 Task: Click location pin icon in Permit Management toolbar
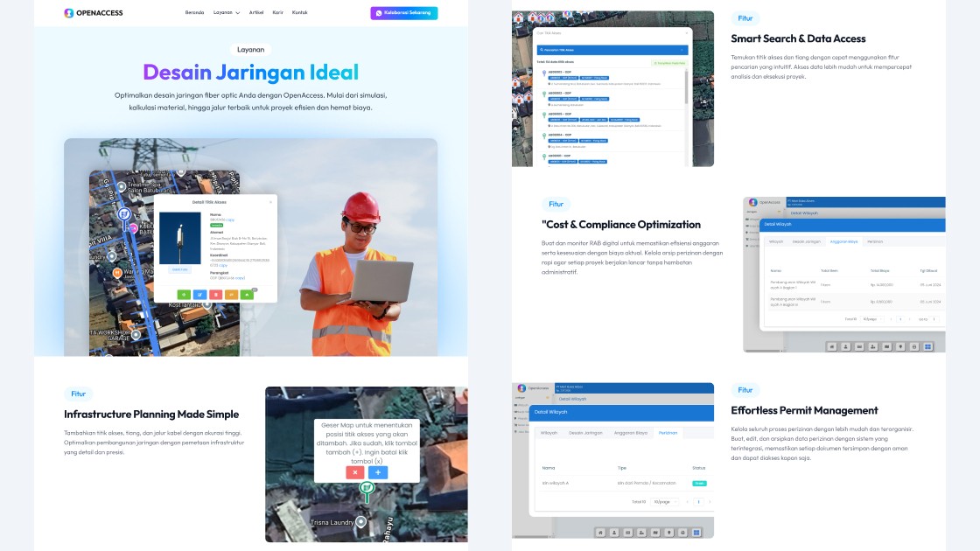668,533
